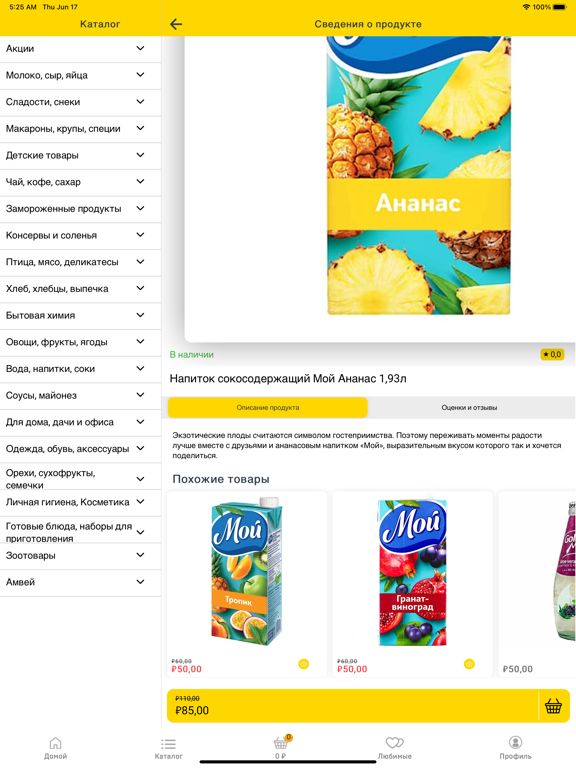Viewport: 576px width, 768px height.
Task: Switch to Оценки и отзывы tab
Action: 469,408
